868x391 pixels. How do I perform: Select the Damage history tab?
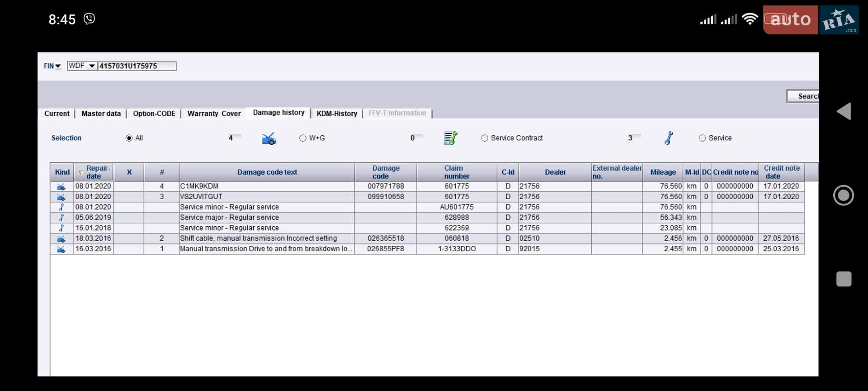click(x=278, y=113)
